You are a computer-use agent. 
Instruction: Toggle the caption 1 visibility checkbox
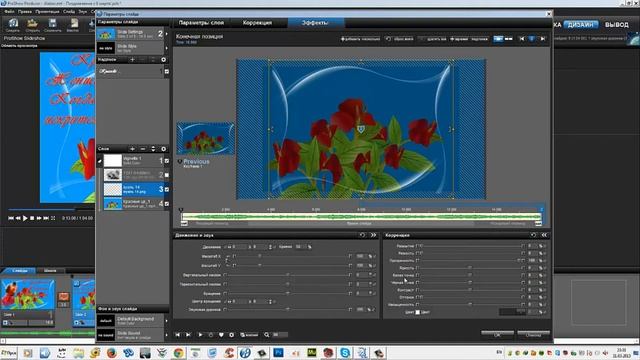167,71
